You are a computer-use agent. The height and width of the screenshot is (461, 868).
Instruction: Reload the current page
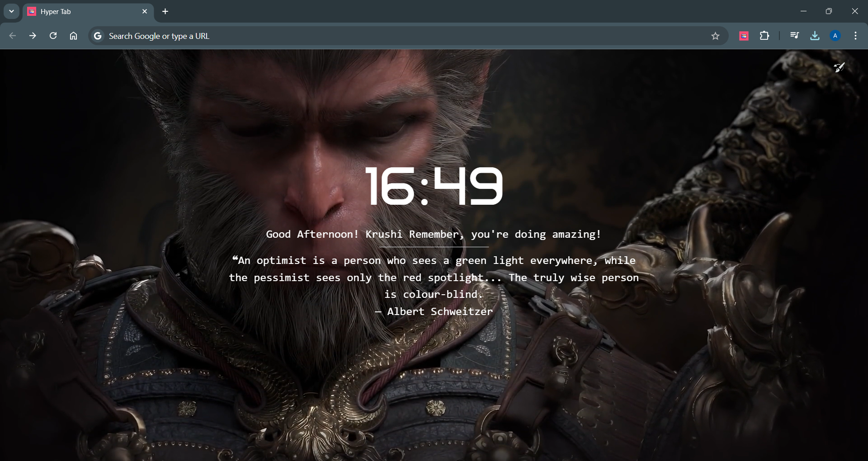click(53, 36)
